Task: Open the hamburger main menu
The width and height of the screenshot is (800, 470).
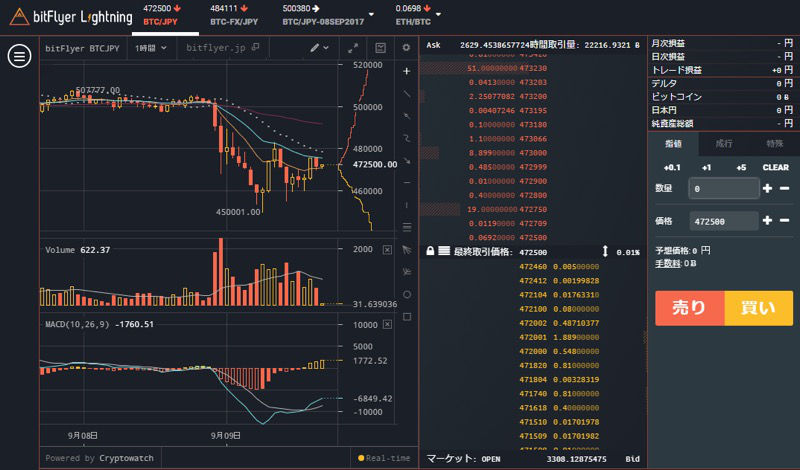Action: [x=19, y=56]
